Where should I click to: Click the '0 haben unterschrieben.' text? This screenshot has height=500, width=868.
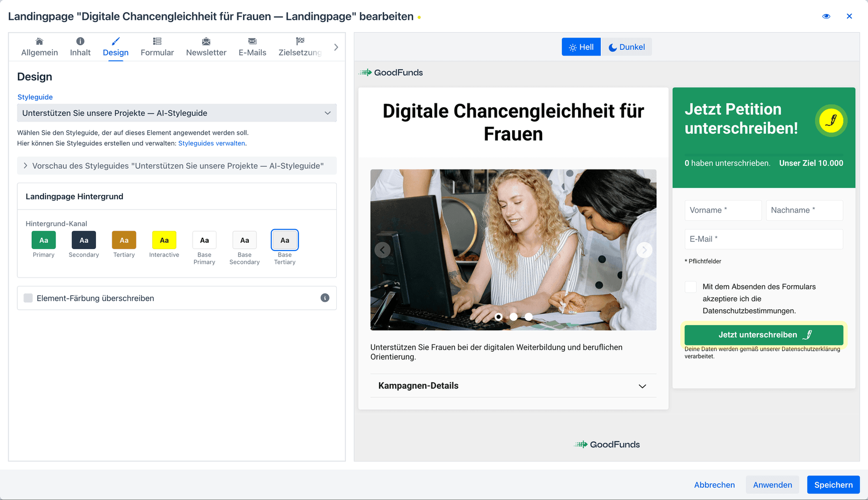727,163
